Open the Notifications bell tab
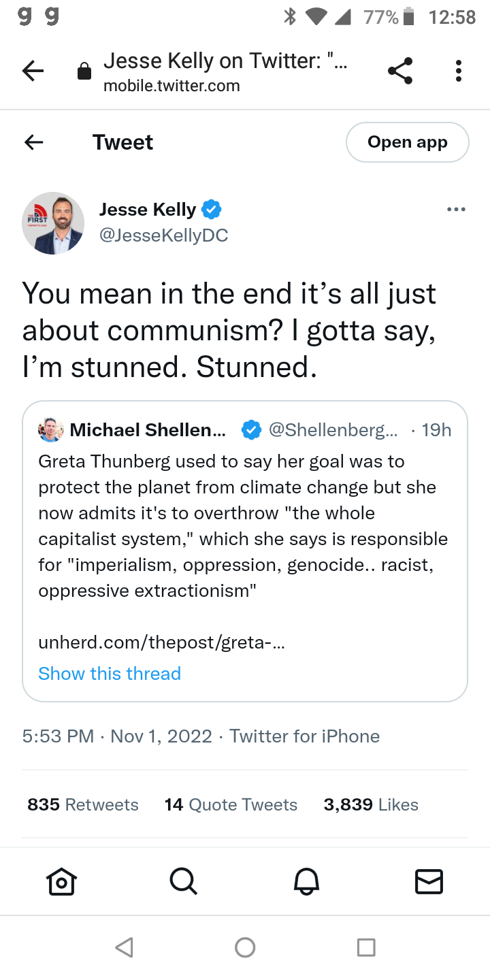 pos(306,881)
